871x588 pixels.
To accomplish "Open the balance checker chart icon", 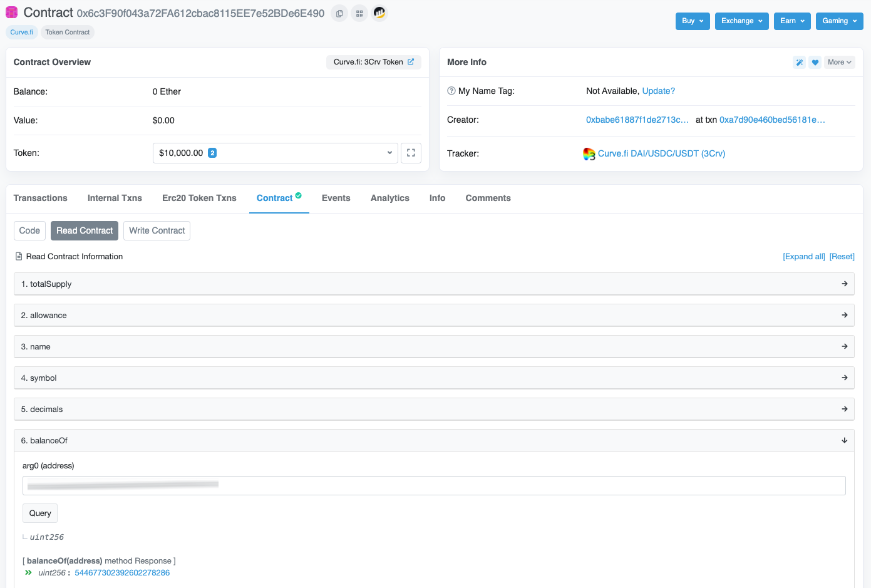I will click(x=379, y=13).
